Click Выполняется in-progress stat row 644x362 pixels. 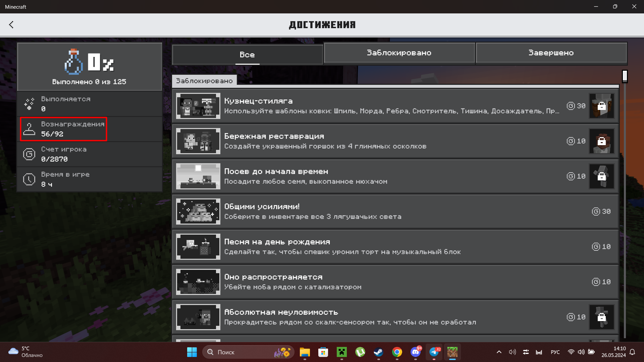(x=90, y=104)
